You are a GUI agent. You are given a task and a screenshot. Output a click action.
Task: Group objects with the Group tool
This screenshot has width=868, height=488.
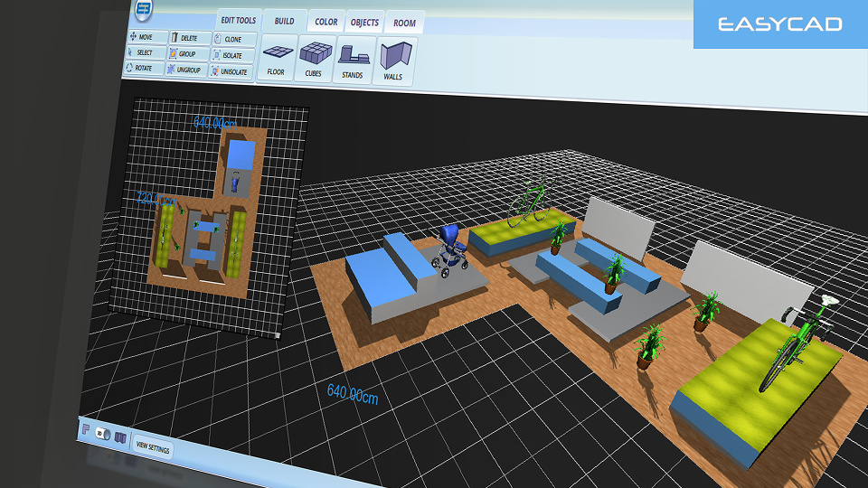click(x=186, y=54)
